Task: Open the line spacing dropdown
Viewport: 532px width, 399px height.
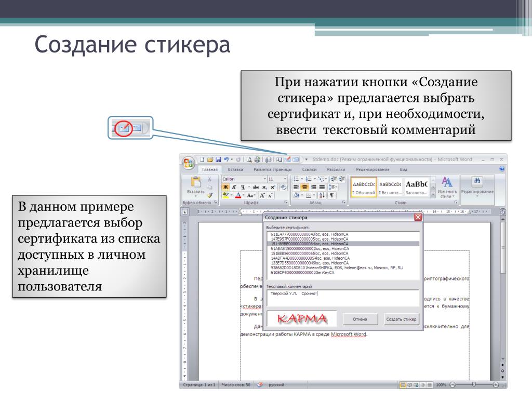Action: pos(333,187)
